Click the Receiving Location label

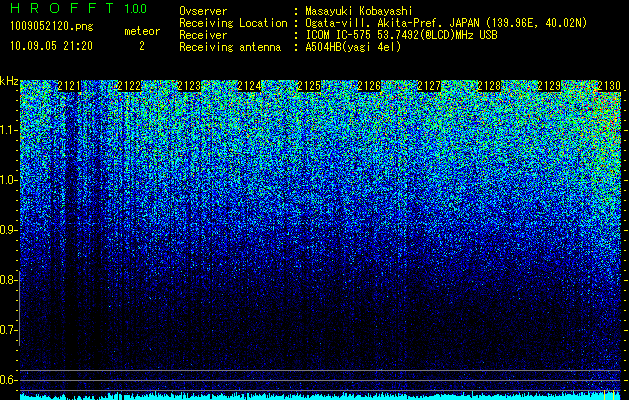[233, 23]
